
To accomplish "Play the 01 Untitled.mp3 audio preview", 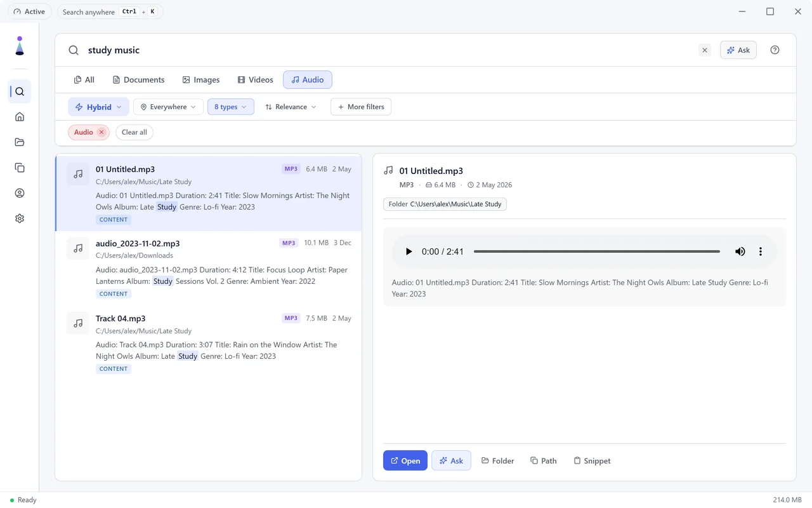I will (409, 251).
